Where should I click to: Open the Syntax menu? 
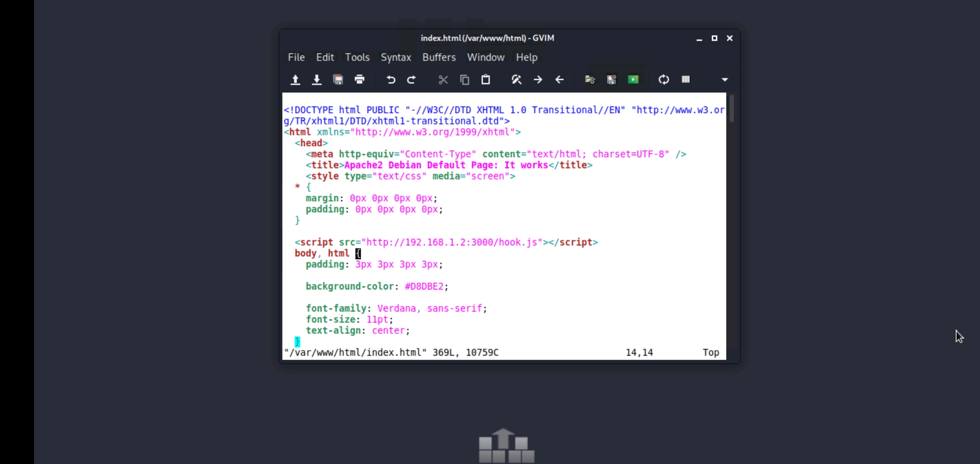coord(395,57)
